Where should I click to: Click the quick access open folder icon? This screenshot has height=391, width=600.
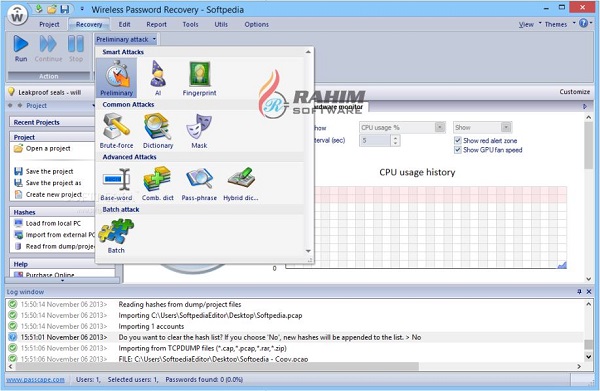[52, 9]
